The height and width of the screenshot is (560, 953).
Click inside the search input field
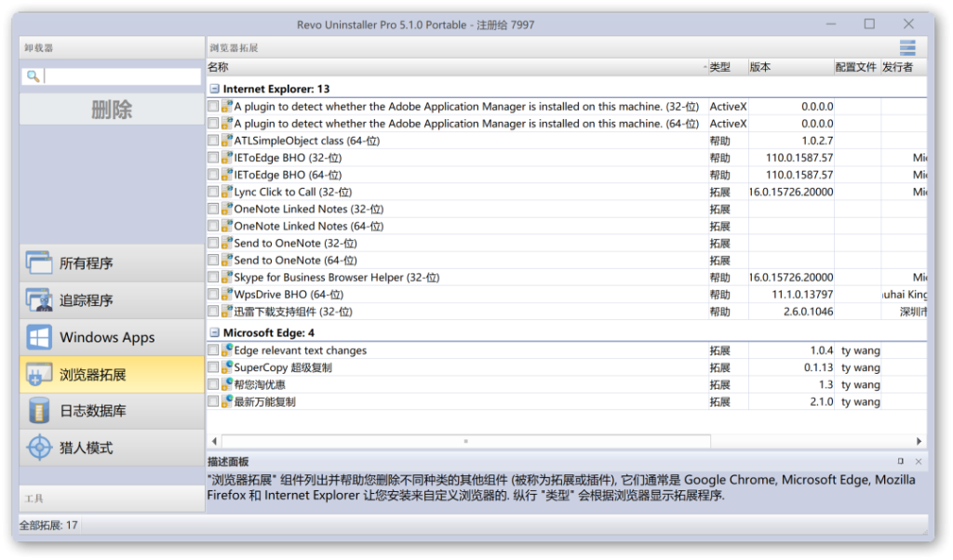pyautogui.click(x=122, y=76)
